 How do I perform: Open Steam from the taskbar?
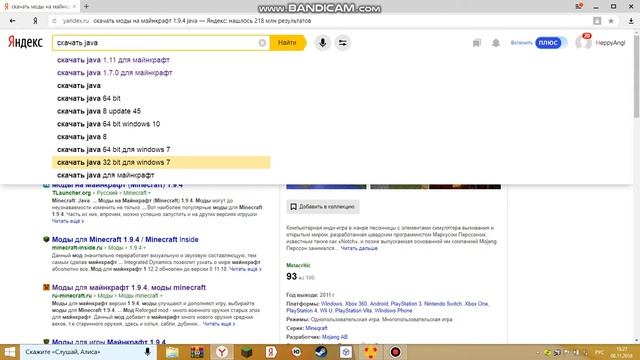[321, 352]
